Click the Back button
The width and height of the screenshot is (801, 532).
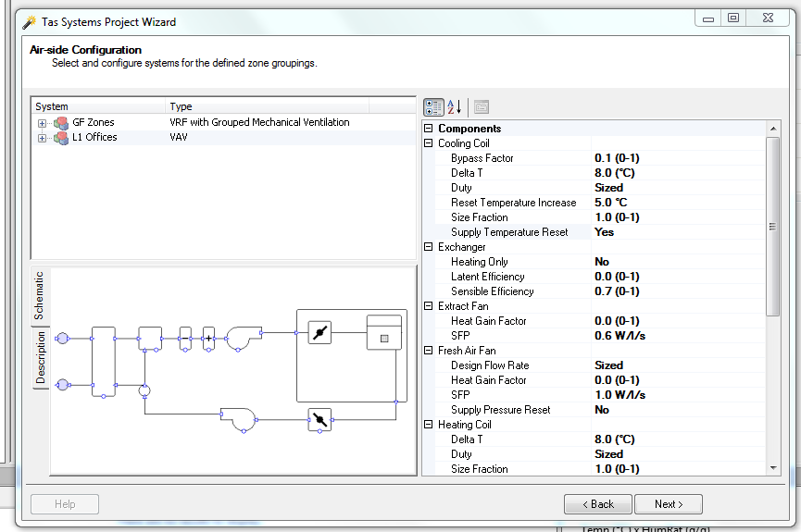click(597, 504)
